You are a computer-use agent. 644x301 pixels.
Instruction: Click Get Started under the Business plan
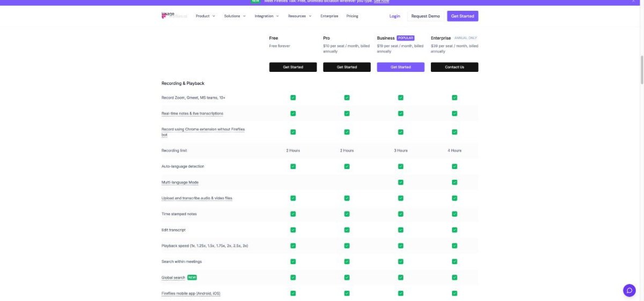(400, 67)
